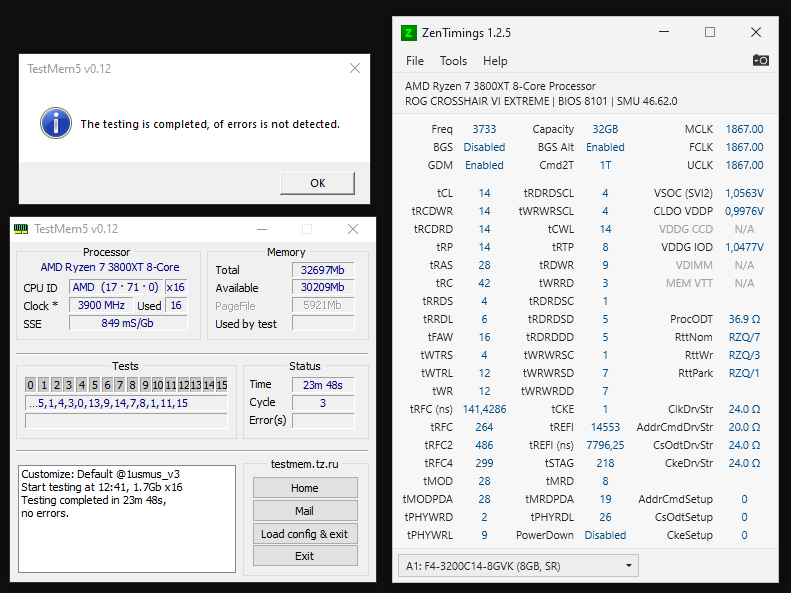Click the test sequence field
Viewport: 791px width, 593px height.
click(126, 403)
